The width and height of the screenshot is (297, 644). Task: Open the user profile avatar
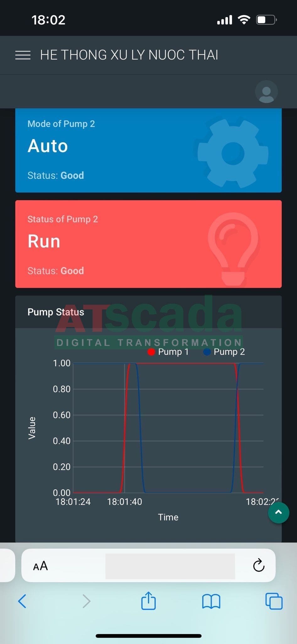pos(266,92)
